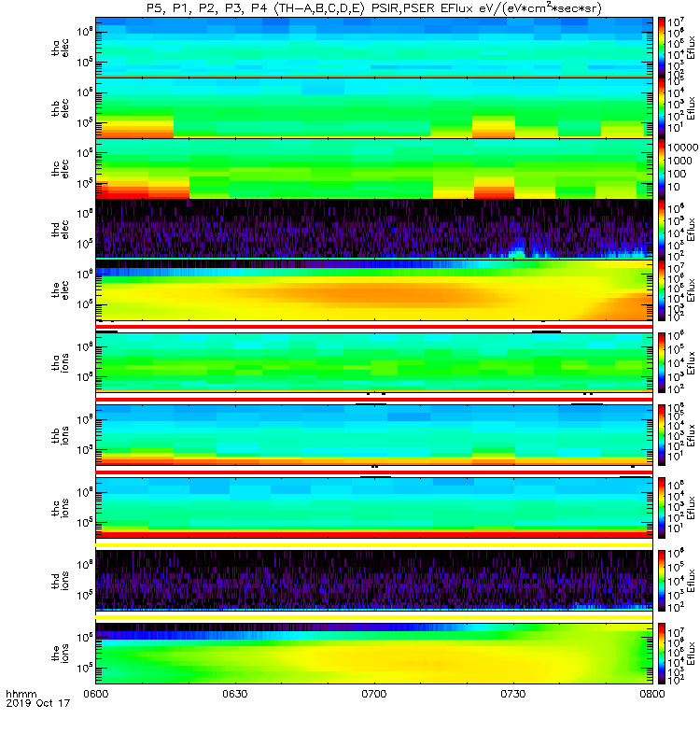The image size is (700, 747).
Task: Click the Eflux label beside tha elec color bar
Action: (692, 48)
